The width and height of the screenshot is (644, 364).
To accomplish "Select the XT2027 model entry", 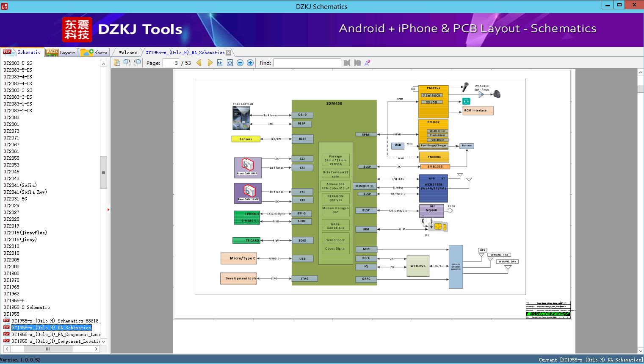I will [x=11, y=212].
